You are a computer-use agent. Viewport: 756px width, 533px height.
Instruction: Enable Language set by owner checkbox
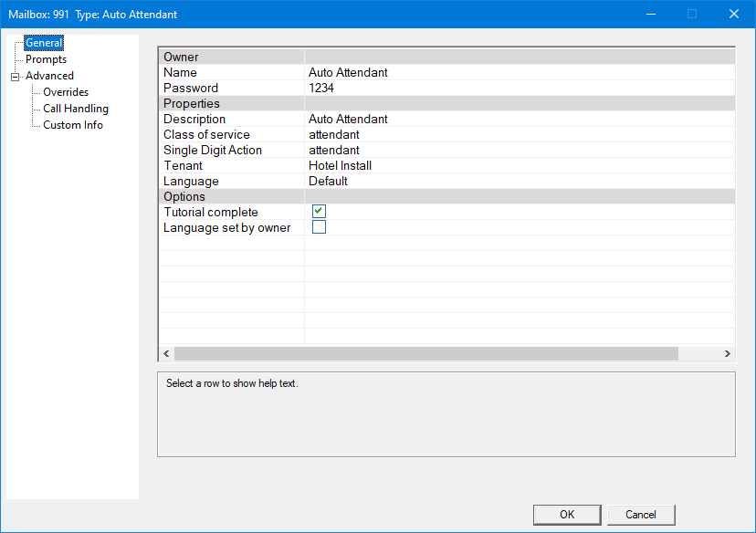pos(319,227)
